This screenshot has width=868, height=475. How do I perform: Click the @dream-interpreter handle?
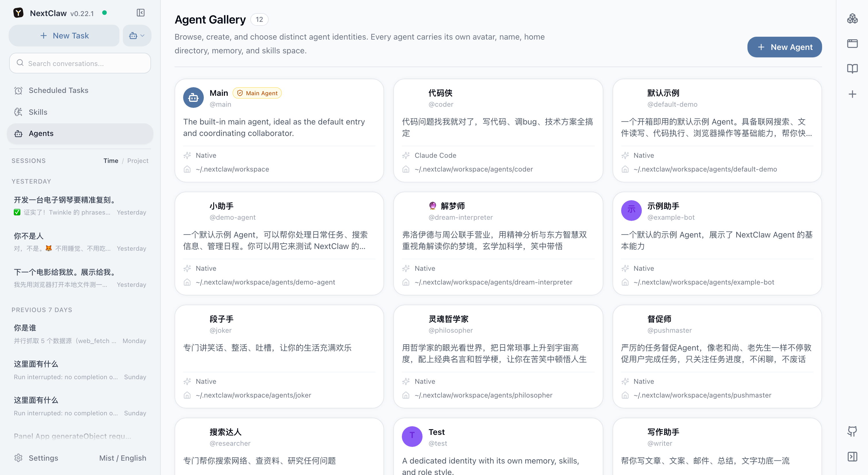(x=460, y=217)
